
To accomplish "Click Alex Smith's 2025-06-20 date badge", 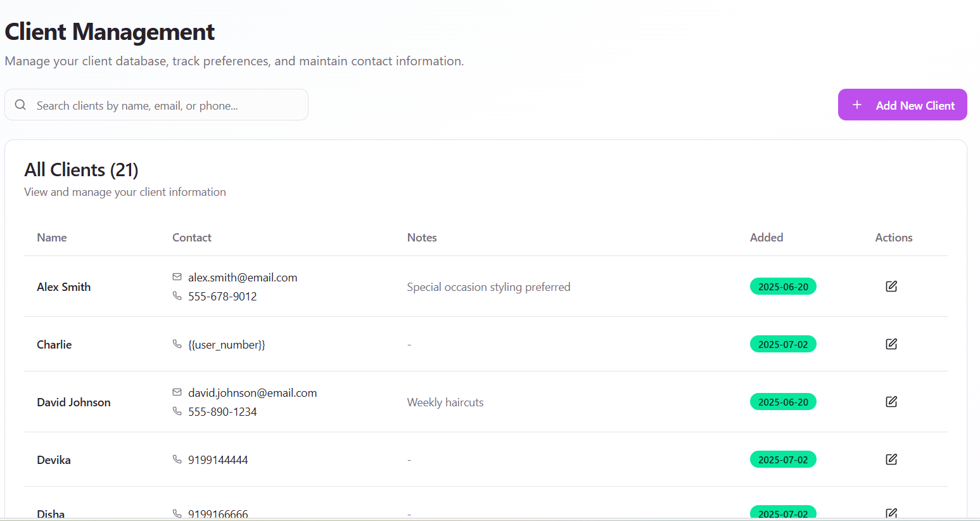I will coord(783,286).
